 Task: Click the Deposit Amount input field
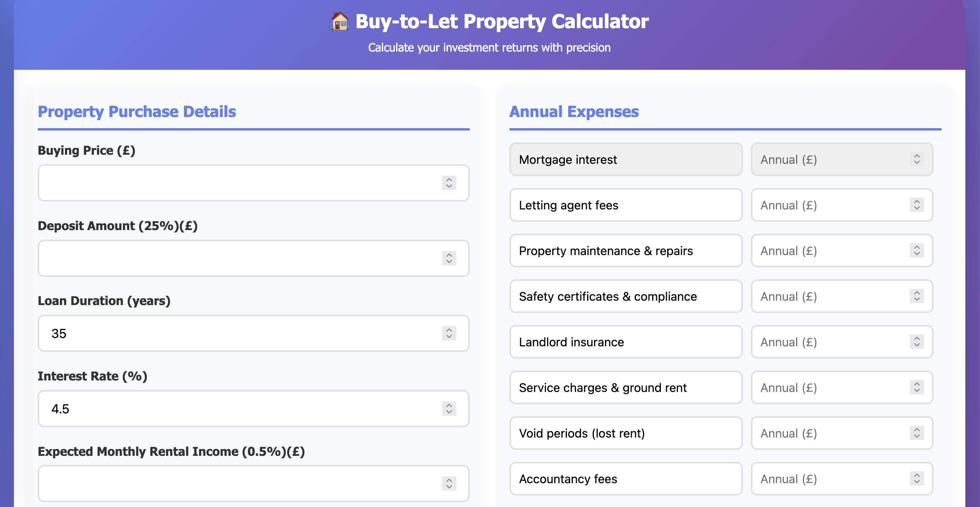pyautogui.click(x=238, y=258)
